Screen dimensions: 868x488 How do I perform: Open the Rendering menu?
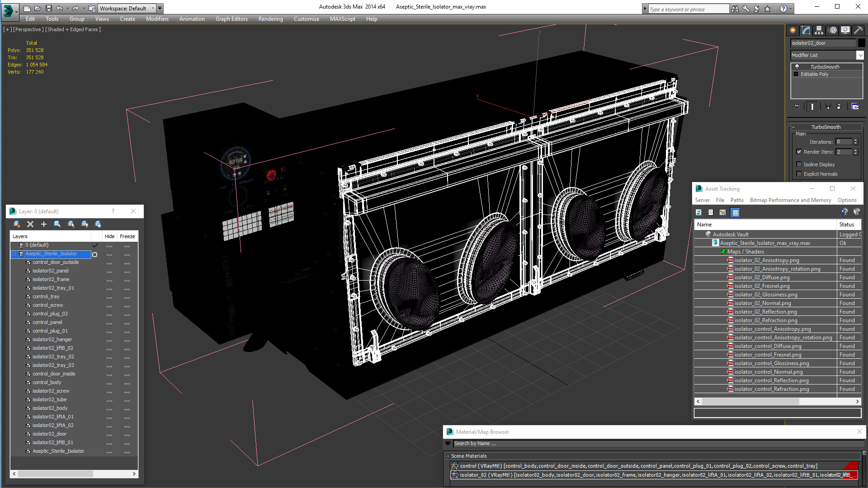pos(270,19)
